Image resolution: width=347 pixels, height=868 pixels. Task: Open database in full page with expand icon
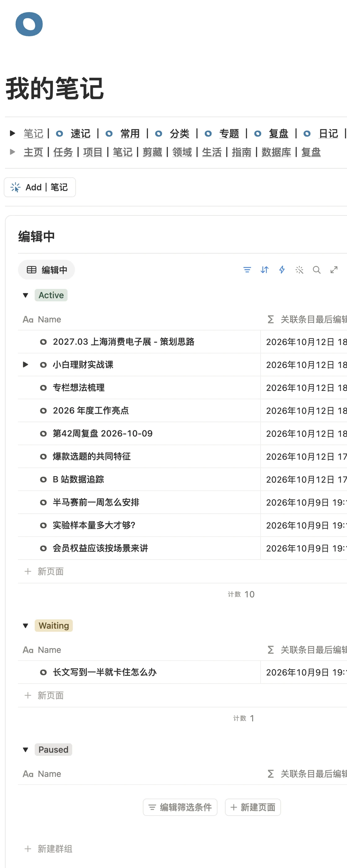click(334, 270)
